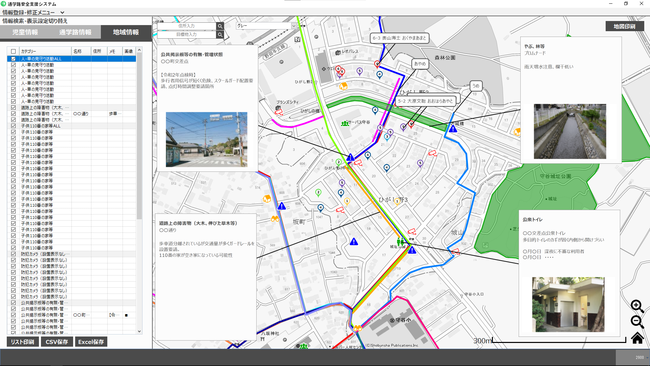Viewport: 650px width, 366px height.
Task: Focus the 目標物入力 search field
Action: tap(187, 34)
